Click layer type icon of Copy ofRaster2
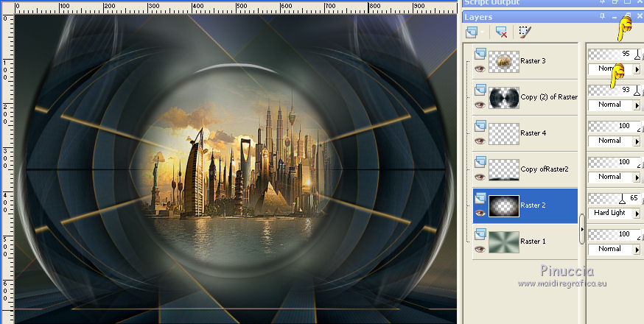Screen dimensions: 644x324 (480, 162)
